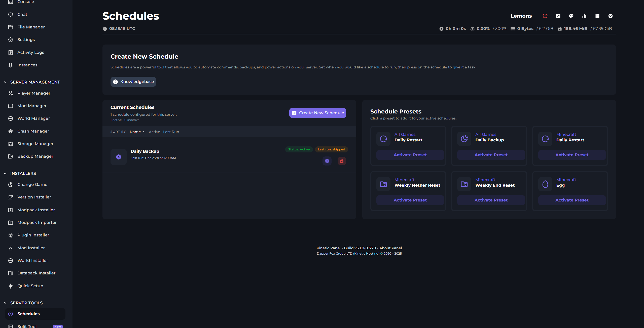Viewport: 644px width, 328px height.
Task: Edit Daily Backup via gear icon
Action: coord(327,161)
